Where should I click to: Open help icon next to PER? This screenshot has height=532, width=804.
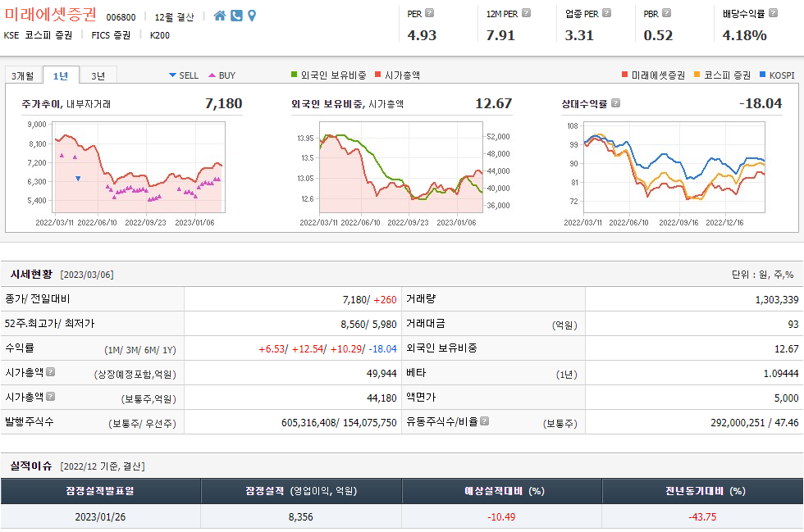[x=430, y=13]
